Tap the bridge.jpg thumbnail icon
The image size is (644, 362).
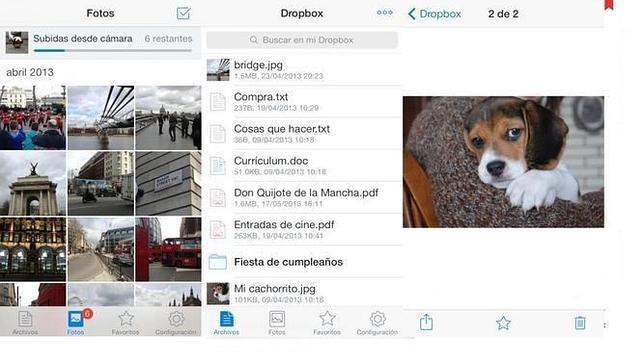(x=218, y=70)
